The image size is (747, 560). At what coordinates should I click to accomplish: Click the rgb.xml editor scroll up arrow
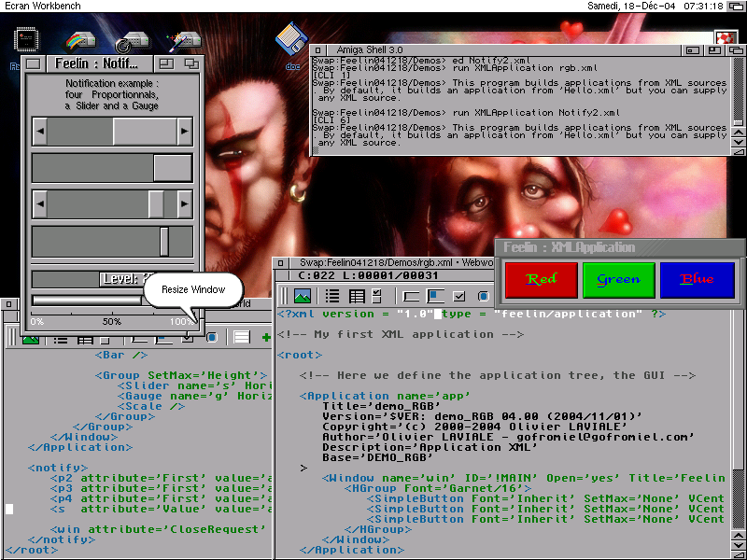tap(739, 536)
